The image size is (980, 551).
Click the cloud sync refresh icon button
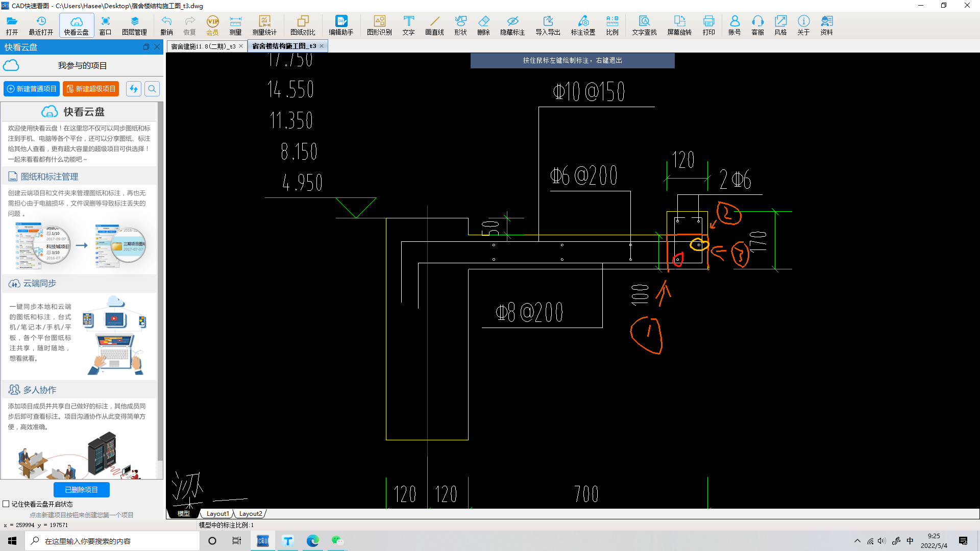click(134, 89)
